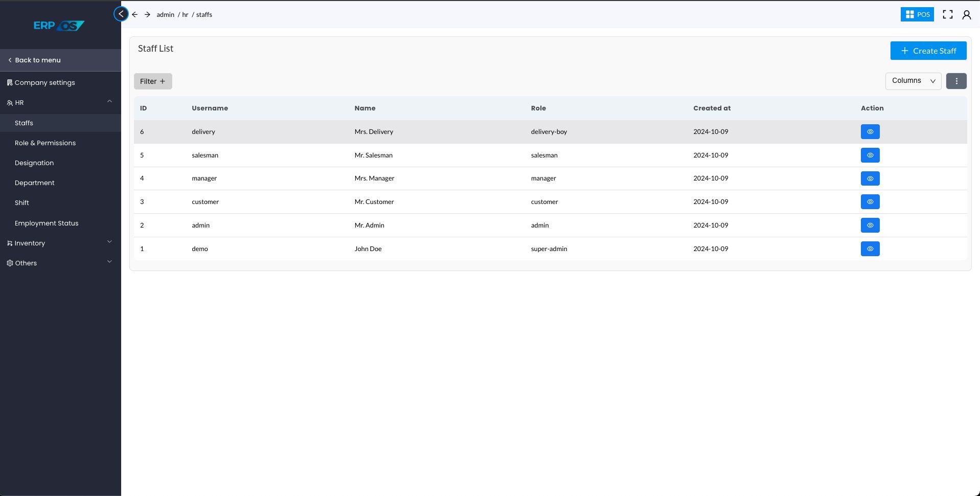Click the eye icon for John Doe
980x496 pixels.
pyautogui.click(x=870, y=249)
